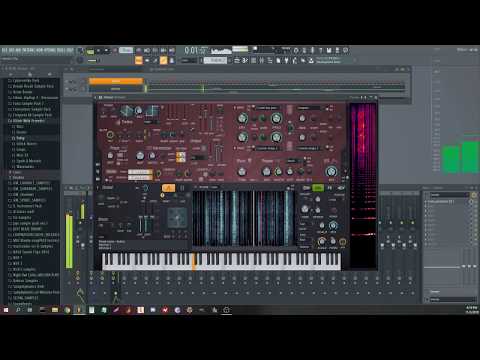Click the right large knob of Harmor's lower filter
The width and height of the screenshot is (480, 360).
tap(276, 137)
